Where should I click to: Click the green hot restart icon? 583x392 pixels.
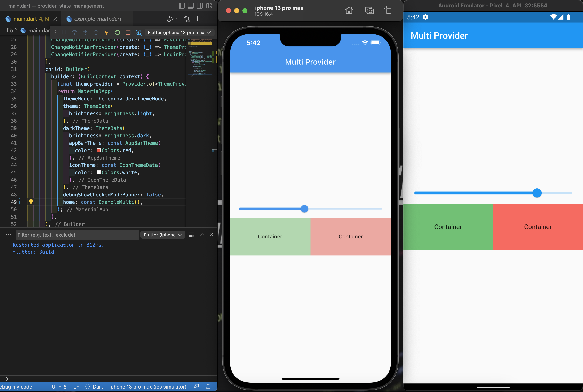click(117, 33)
